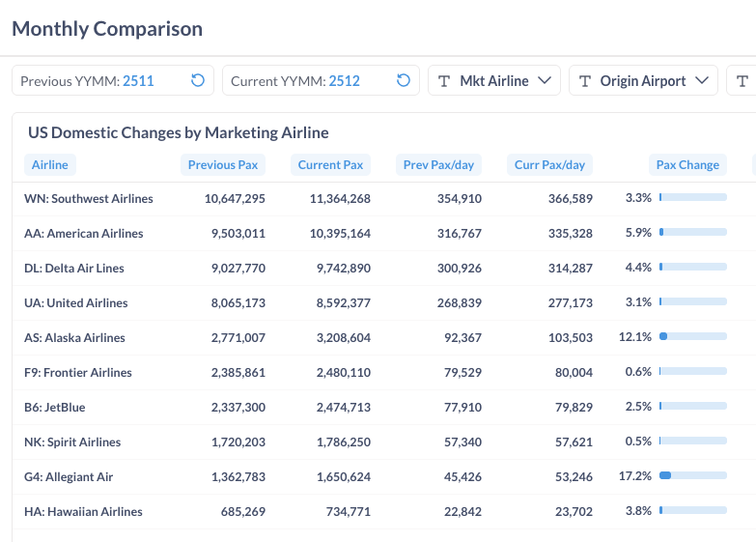Screen dimensions: 756x542
Task: Reset the Previous YYMM filter icon
Action: tap(198, 81)
